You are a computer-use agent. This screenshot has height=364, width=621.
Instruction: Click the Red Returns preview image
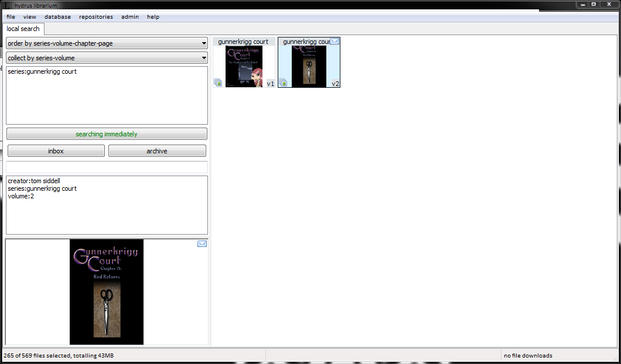(107, 292)
